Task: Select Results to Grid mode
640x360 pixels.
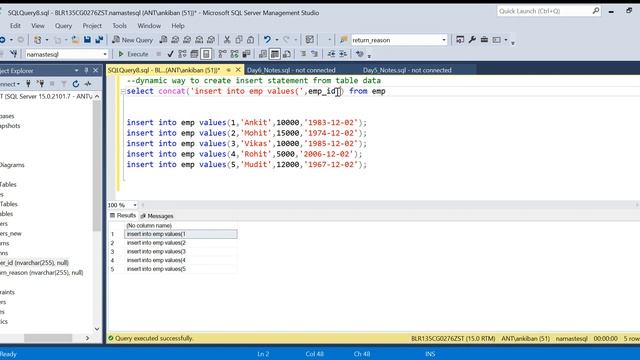Action: (x=275, y=54)
